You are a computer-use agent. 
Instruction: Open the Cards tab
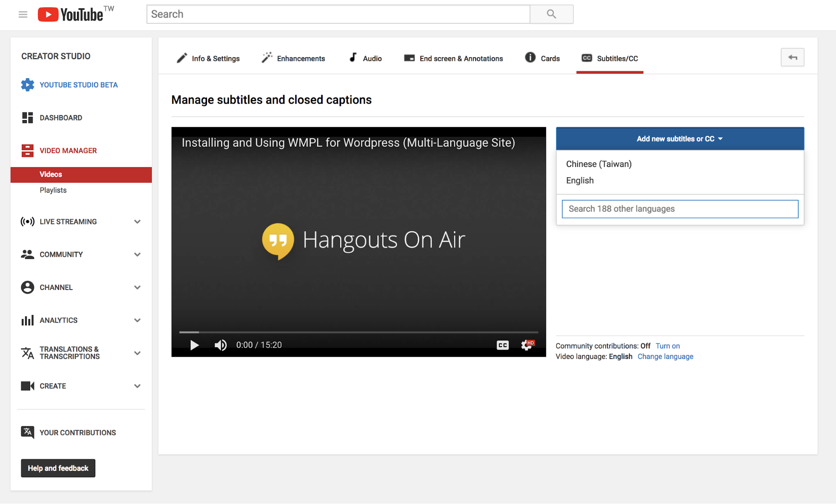point(542,59)
